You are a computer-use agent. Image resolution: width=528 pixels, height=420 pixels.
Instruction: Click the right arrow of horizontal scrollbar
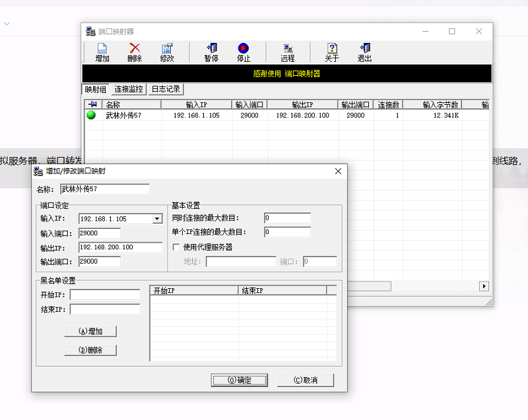[484, 286]
